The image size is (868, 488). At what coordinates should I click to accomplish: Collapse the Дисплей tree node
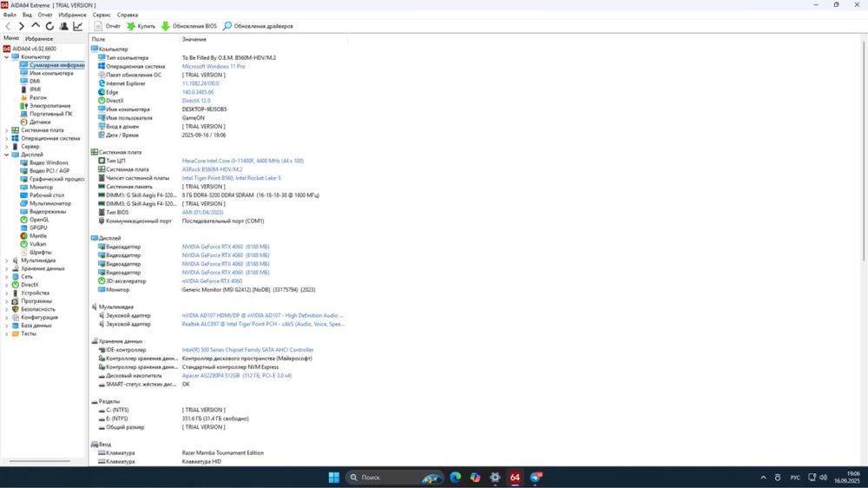pyautogui.click(x=7, y=155)
